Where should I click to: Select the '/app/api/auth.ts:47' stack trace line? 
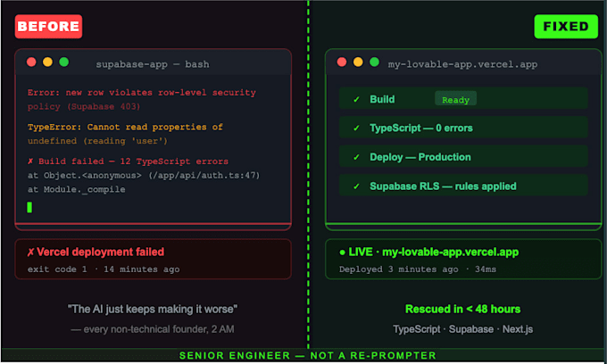[144, 175]
